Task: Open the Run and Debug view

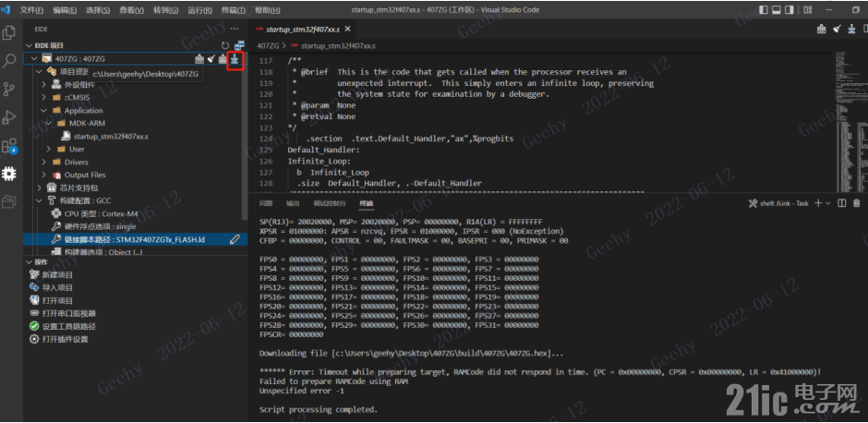Action: 9,117
